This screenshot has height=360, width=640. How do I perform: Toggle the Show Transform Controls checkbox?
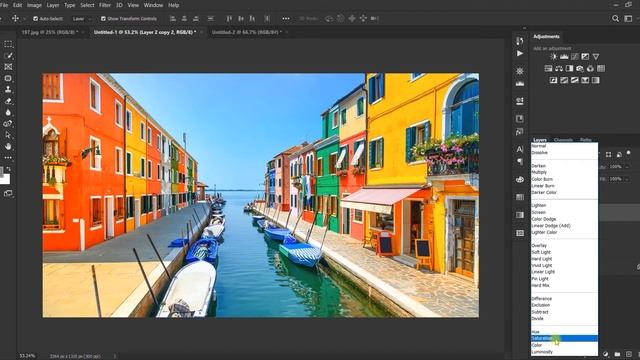coord(103,19)
